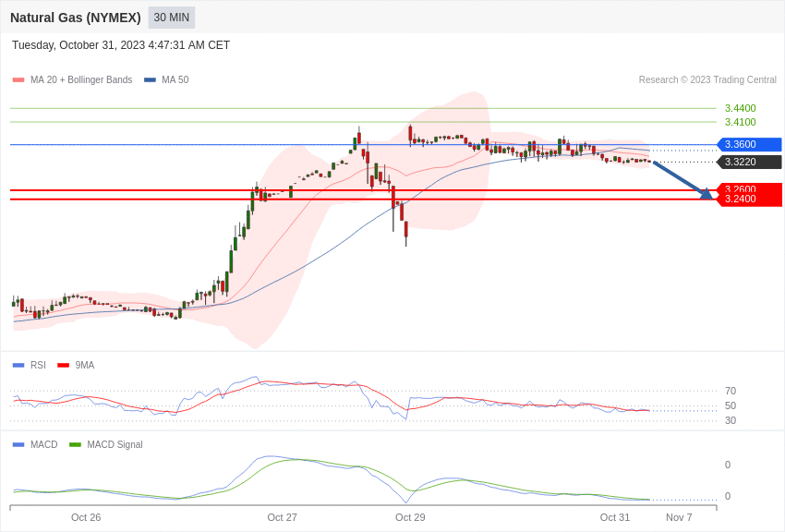The height and width of the screenshot is (532, 785).
Task: Click the dark 3.3220 current price tag
Action: [750, 162]
